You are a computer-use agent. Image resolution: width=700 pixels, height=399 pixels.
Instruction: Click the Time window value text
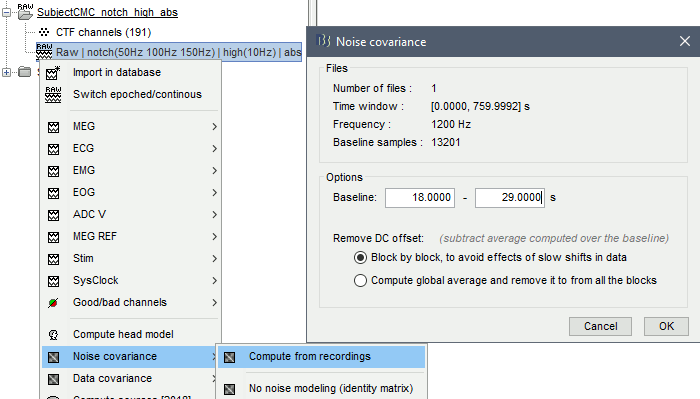(480, 107)
